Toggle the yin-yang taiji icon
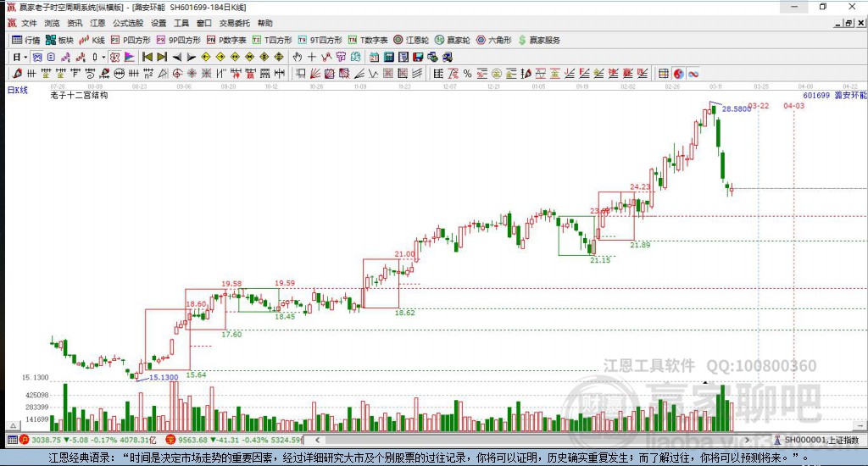This screenshot has width=868, height=466. click(678, 74)
